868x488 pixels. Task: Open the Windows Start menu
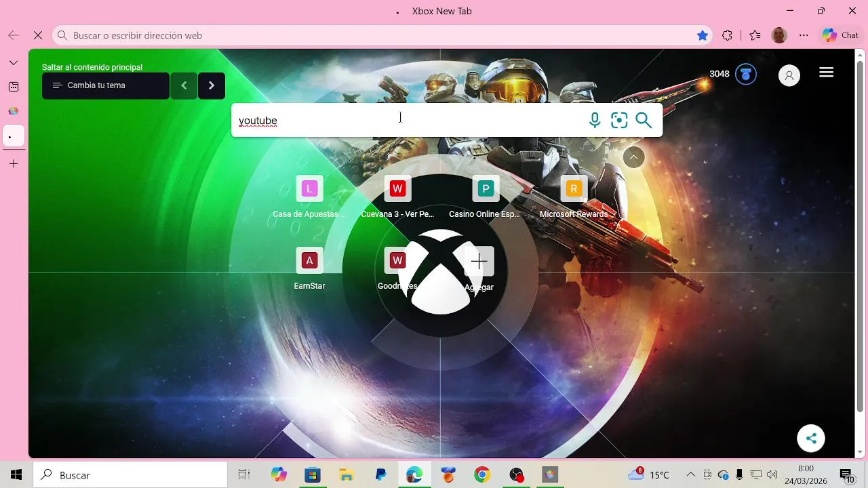[x=16, y=475]
